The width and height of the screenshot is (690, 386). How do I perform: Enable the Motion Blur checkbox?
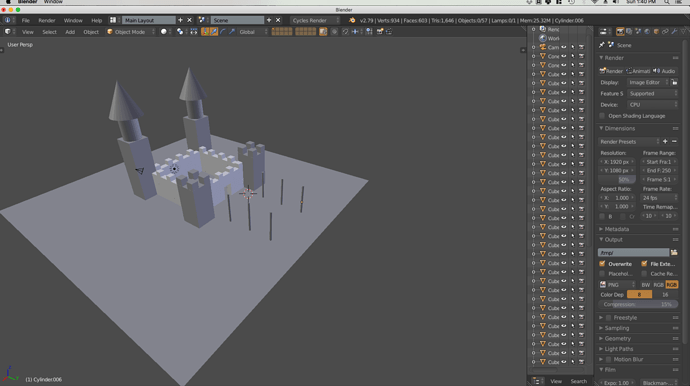(x=609, y=360)
